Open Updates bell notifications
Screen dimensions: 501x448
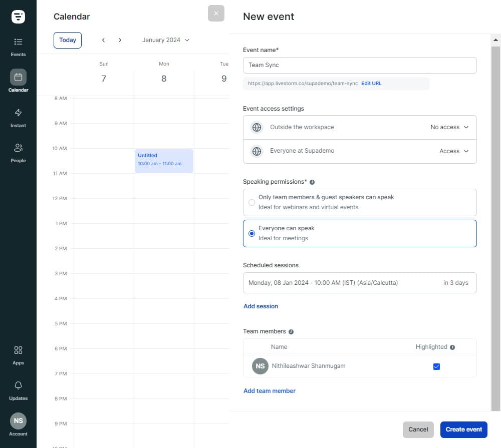[18, 390]
